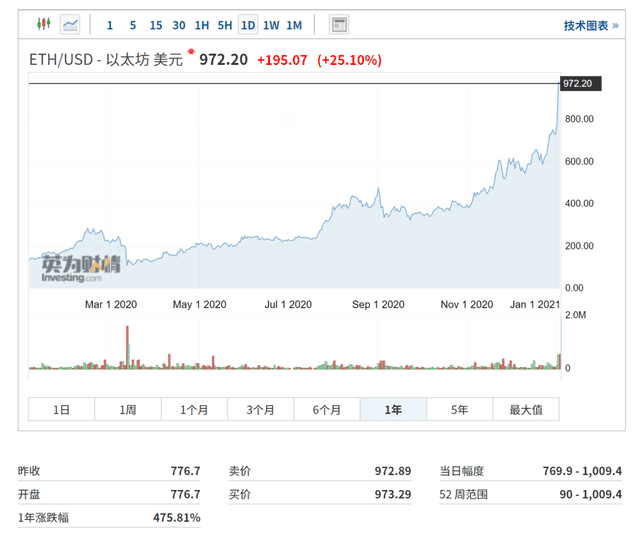
Task: Select the 1M monthly interval
Action: [294, 25]
